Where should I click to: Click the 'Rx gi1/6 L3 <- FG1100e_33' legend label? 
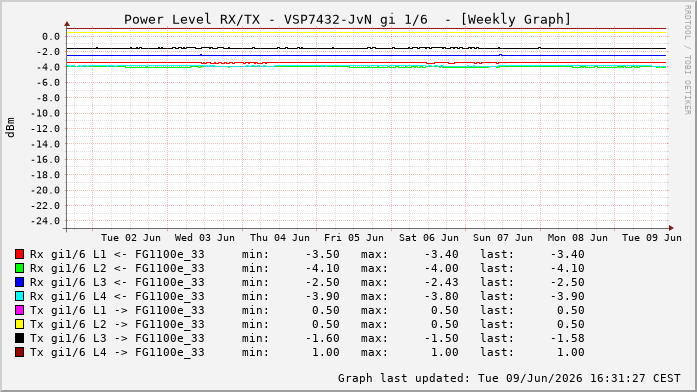pos(117,282)
